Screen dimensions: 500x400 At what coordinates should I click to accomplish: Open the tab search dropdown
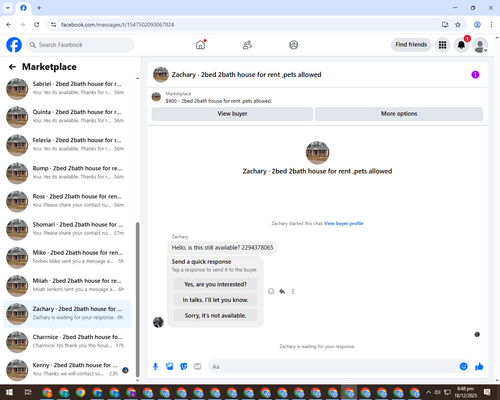click(8, 8)
